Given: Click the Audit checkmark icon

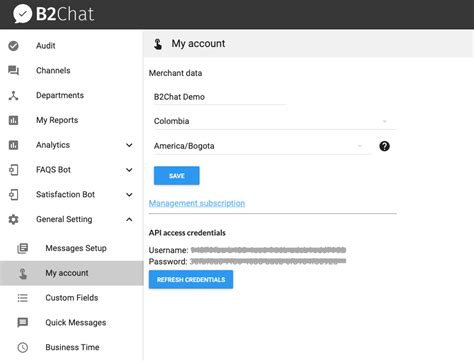Looking at the screenshot, I should (13, 46).
